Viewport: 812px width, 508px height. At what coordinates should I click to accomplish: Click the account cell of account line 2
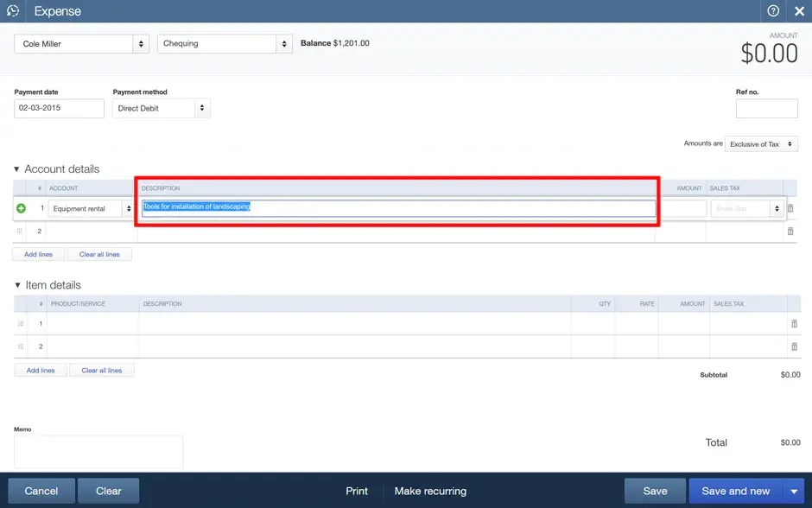click(x=92, y=231)
